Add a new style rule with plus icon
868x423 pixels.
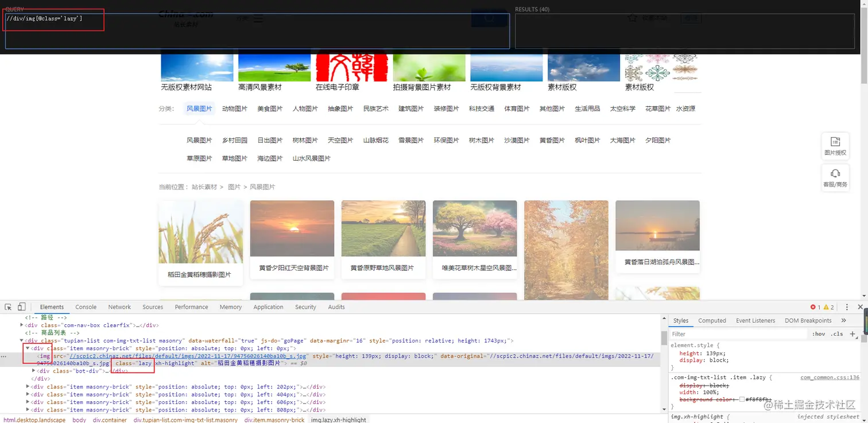click(852, 333)
